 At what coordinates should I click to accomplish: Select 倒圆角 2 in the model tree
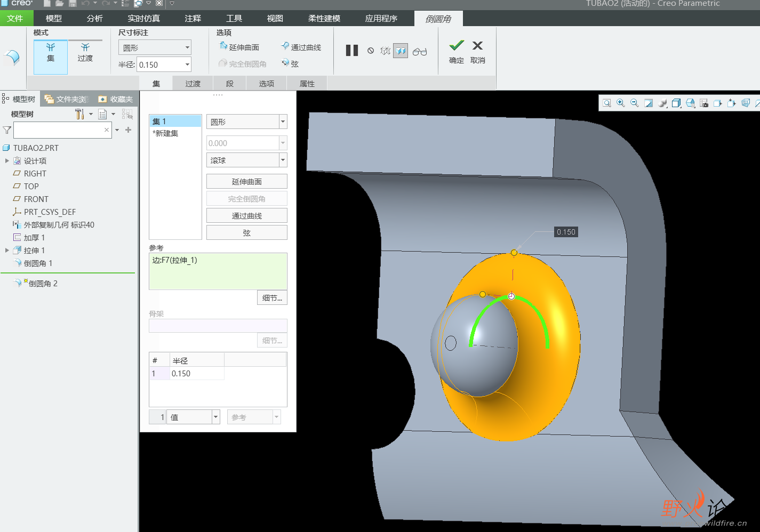43,283
